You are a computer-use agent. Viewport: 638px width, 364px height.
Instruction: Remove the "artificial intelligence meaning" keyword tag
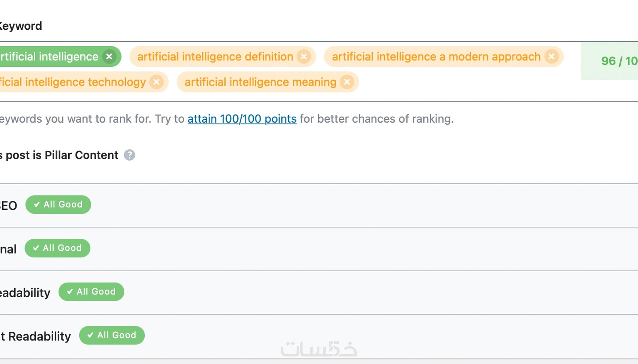pos(347,82)
